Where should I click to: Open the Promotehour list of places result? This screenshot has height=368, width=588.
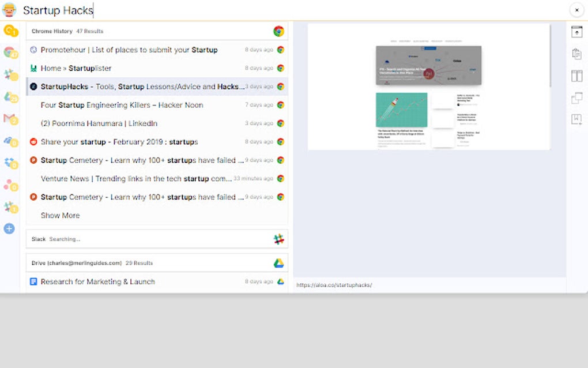coord(157,50)
